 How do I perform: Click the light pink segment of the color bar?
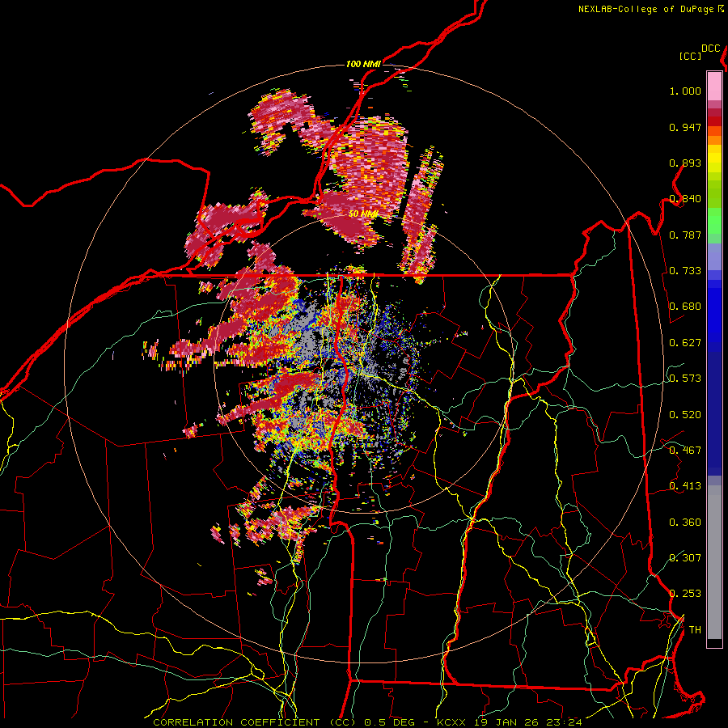click(x=714, y=86)
